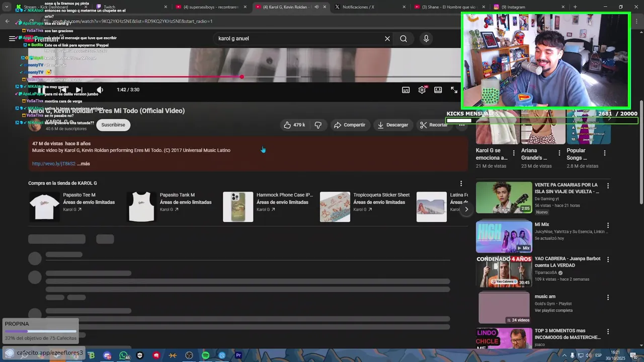Viewport: 644px width, 362px height.
Task: Open tray network icon
Action: pos(580,355)
